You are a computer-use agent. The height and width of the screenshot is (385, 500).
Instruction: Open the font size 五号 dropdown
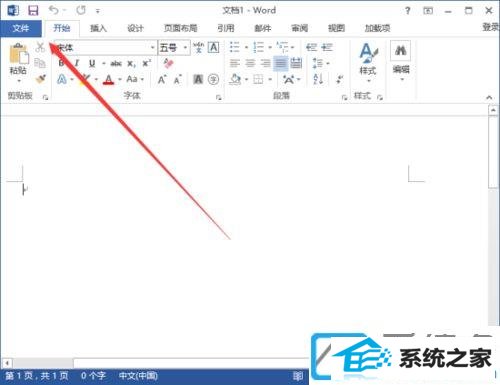pos(186,47)
